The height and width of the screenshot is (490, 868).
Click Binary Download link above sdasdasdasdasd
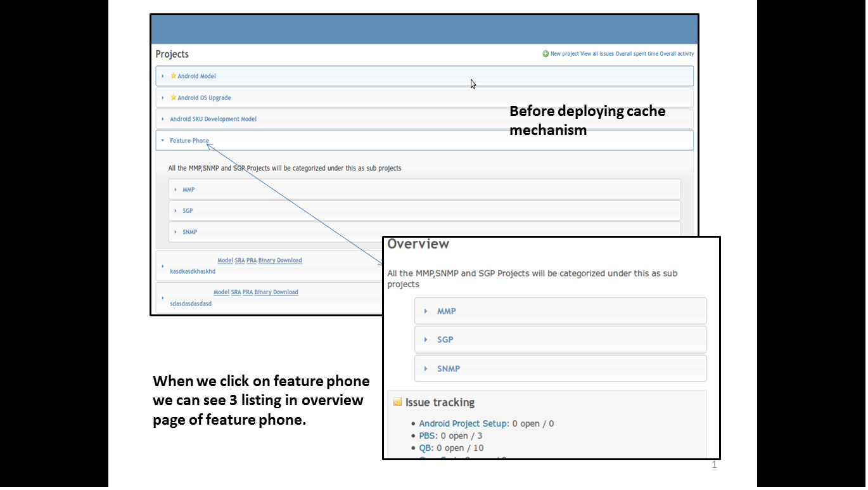pos(276,292)
